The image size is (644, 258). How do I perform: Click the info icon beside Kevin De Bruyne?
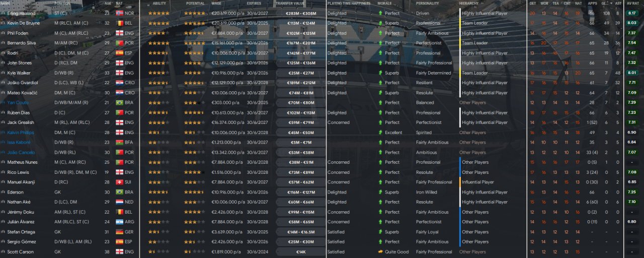tap(3, 23)
